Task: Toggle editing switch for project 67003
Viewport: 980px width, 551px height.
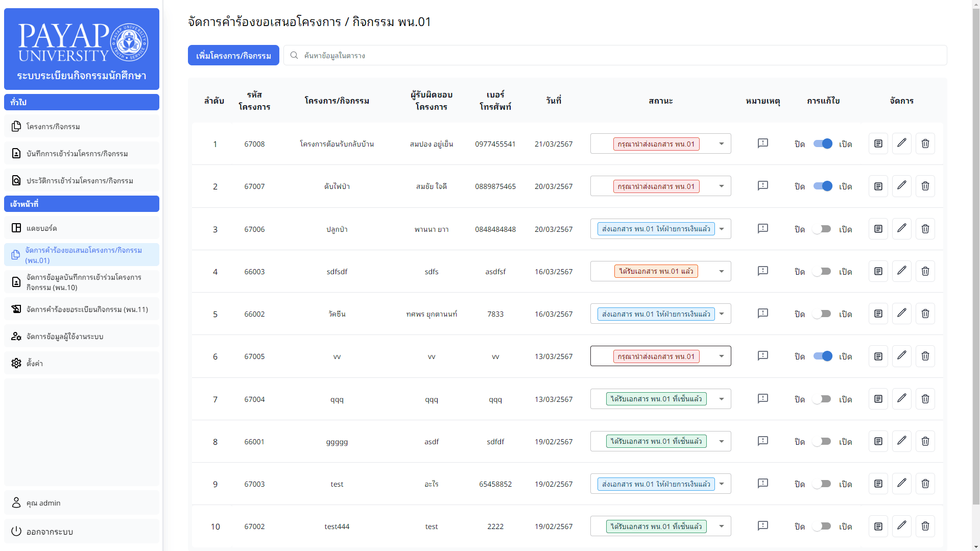Action: point(823,484)
